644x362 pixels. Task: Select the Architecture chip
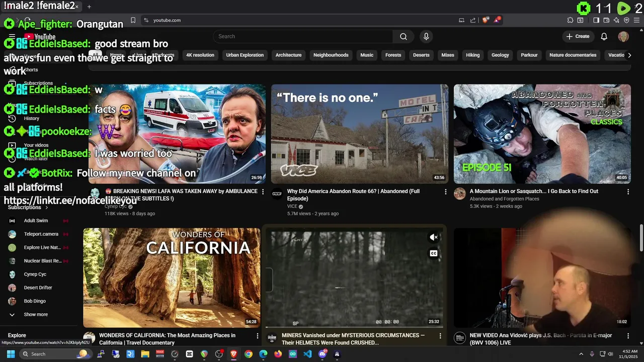coord(288,55)
